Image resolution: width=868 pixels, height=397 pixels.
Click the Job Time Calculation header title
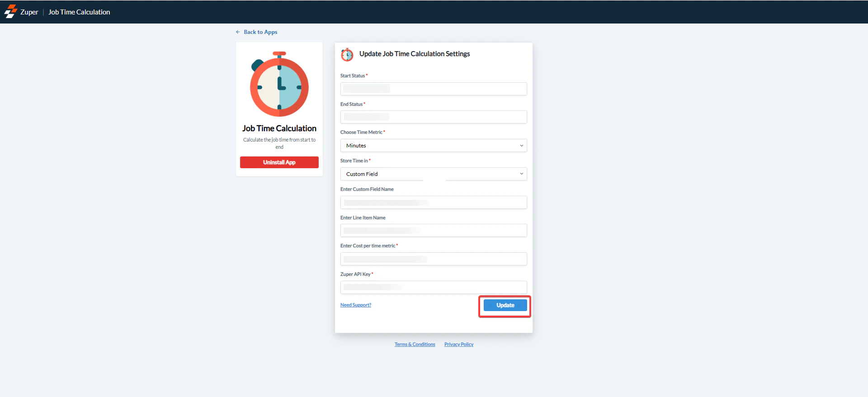pos(79,12)
